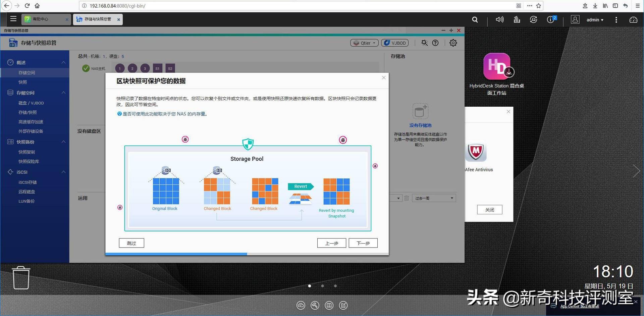Open the main menu hamburger
Screen dimensions: 644x316
(x=13, y=19)
